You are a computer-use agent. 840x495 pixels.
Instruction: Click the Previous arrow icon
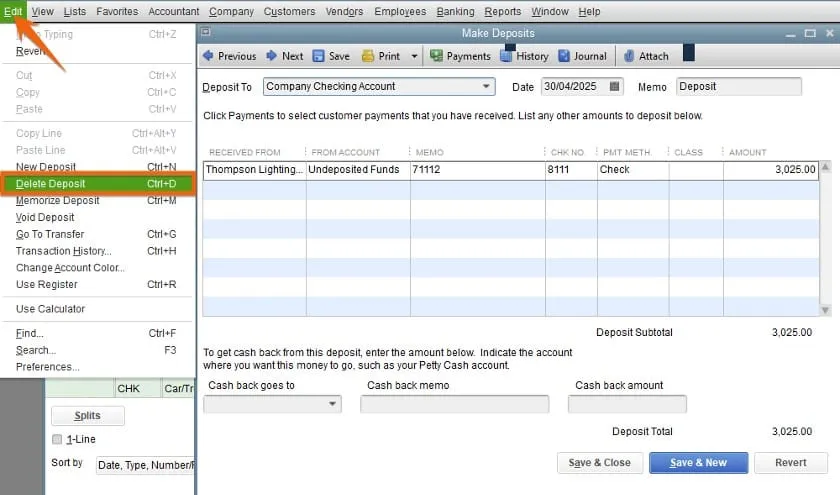point(208,56)
